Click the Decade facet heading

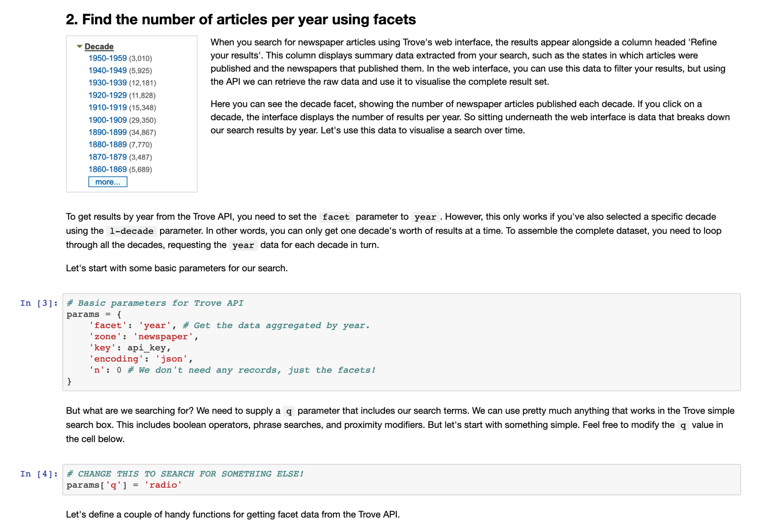(x=99, y=47)
